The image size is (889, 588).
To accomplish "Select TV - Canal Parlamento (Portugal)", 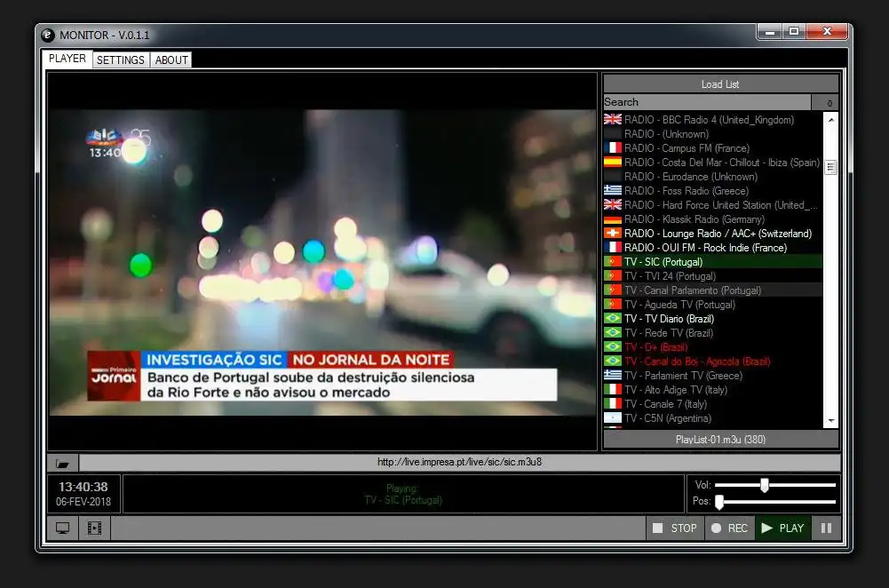I will [x=713, y=290].
